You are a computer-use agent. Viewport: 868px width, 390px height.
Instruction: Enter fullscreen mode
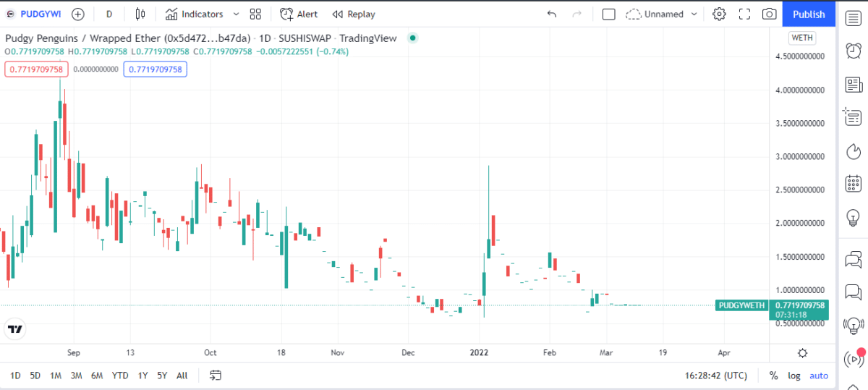pos(745,14)
